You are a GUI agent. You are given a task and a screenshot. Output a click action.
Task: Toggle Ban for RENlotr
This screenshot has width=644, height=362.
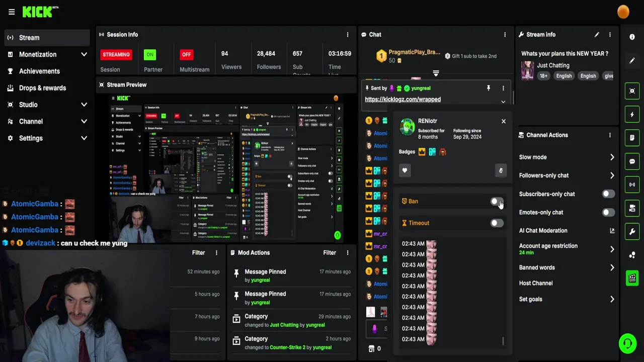[x=496, y=202]
